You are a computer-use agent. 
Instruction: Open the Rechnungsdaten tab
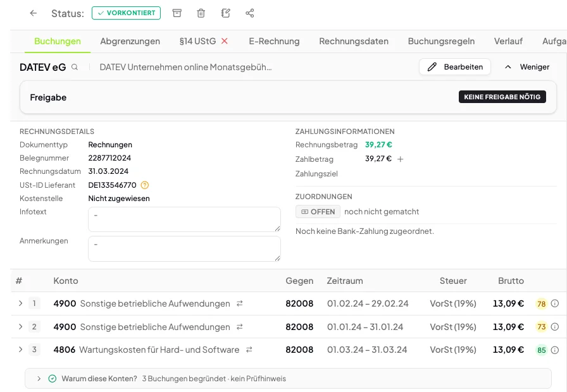(354, 41)
